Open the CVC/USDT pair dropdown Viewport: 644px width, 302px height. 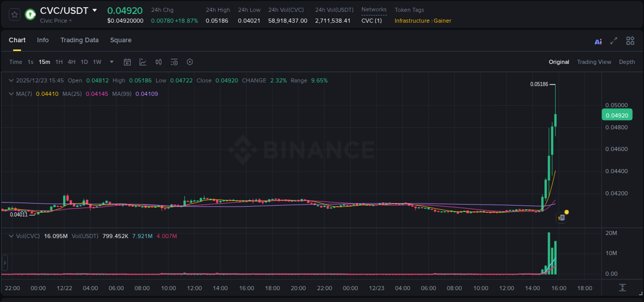[94, 10]
